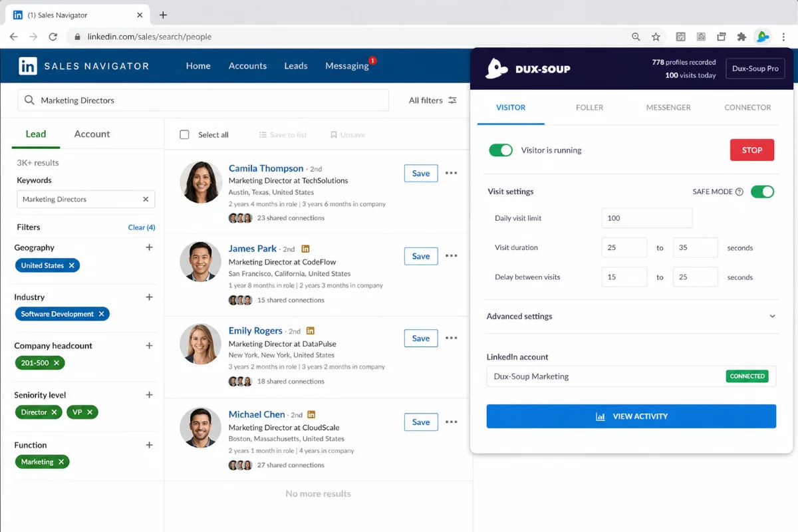Click Camila Thompson's profile photo
798x532 pixels.
(201, 182)
